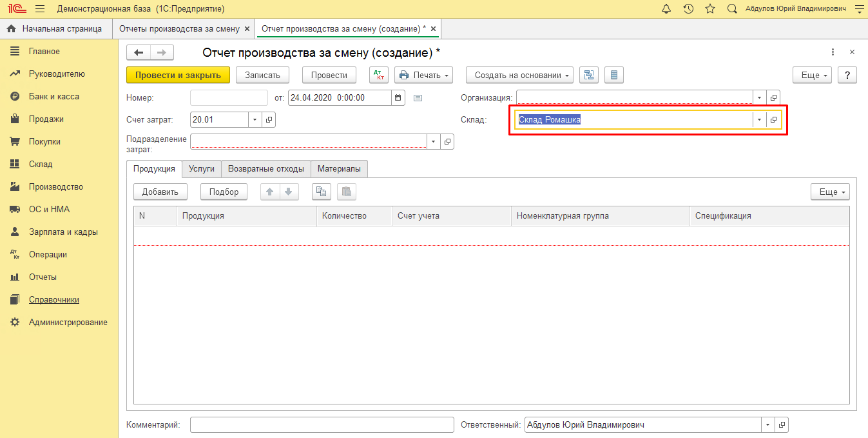Open the history clock icon
The height and width of the screenshot is (438, 868).
pos(688,9)
